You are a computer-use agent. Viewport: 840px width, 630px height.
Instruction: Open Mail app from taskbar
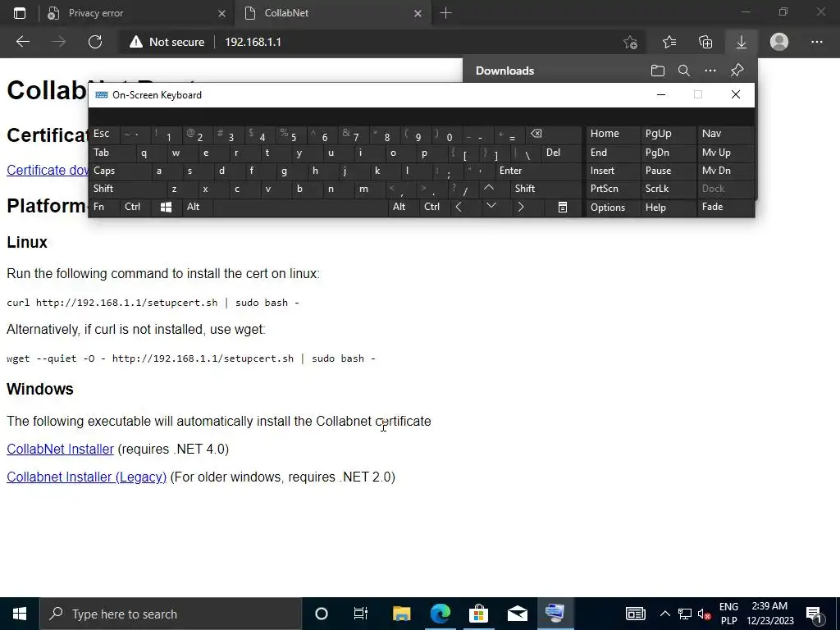[x=518, y=614]
